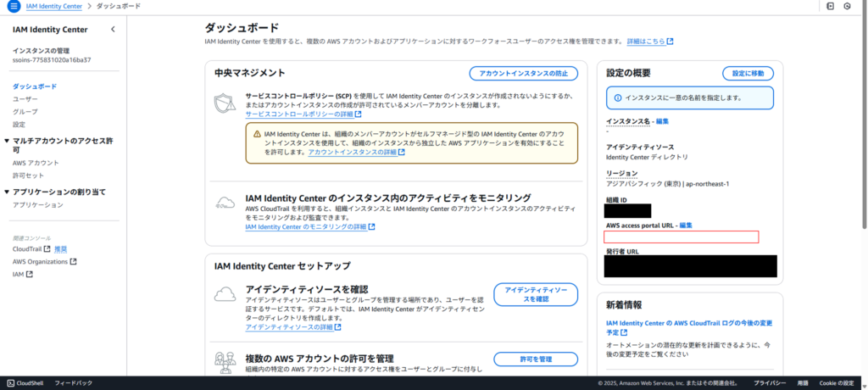868x390 pixels.
Task: Click the cloud activity monitoring icon
Action: (225, 203)
